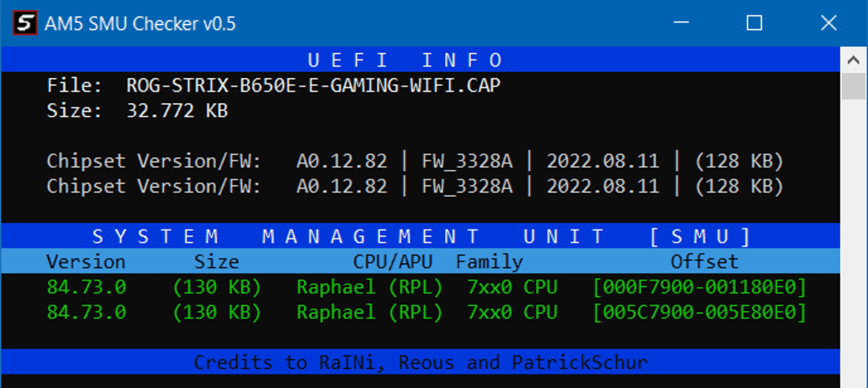Viewport: 868px width, 388px height.
Task: Click A0.12.82 in second chipset row
Action: (342, 187)
